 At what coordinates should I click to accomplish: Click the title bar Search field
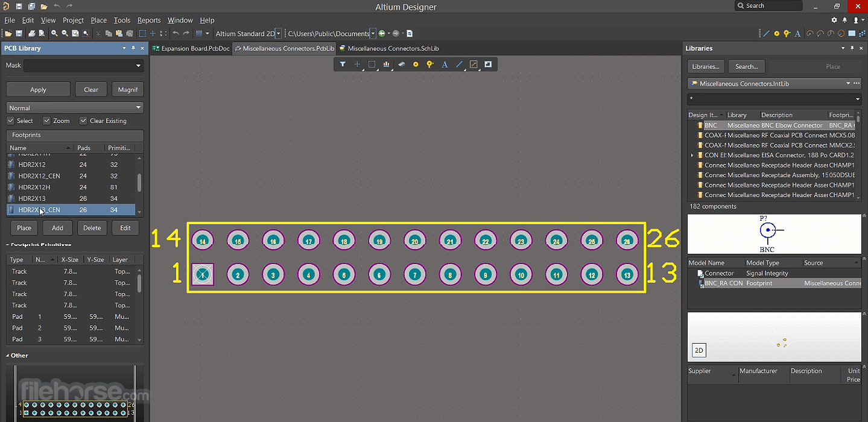[x=768, y=6]
